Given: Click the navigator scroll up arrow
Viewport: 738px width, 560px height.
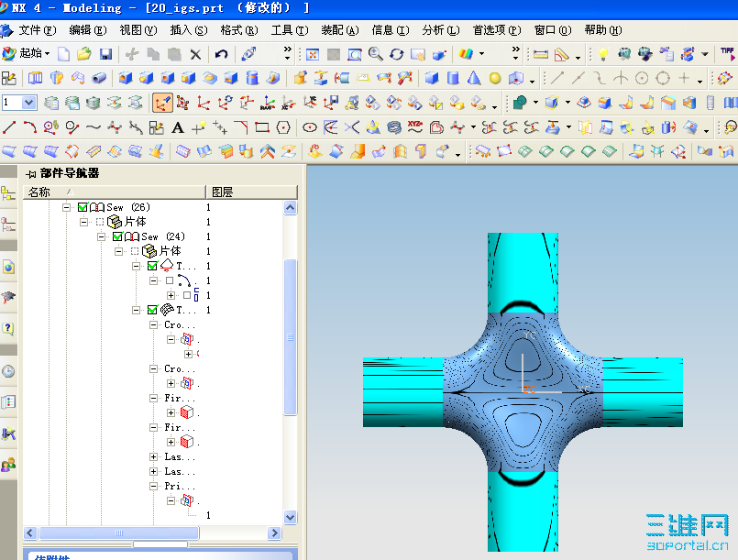Looking at the screenshot, I should [x=291, y=207].
